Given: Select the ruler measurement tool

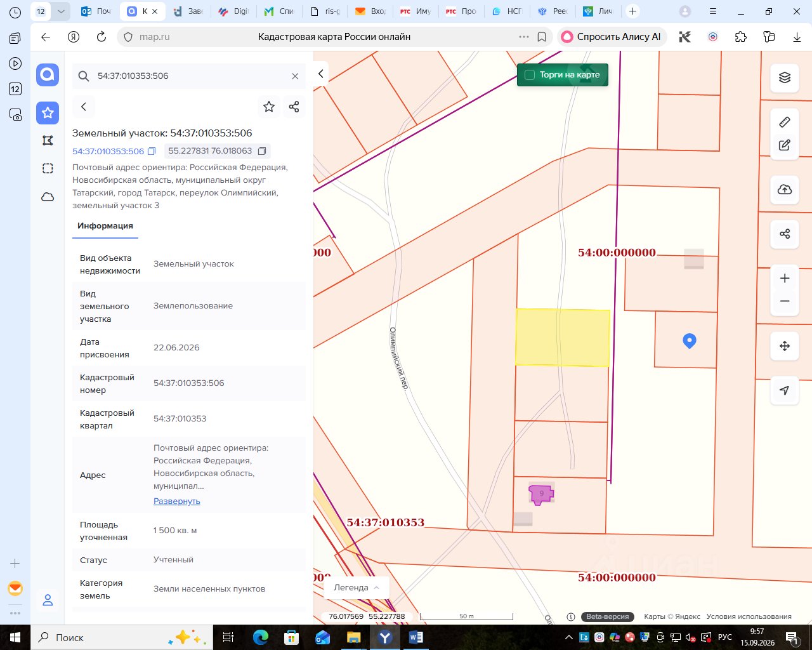Looking at the screenshot, I should click(785, 121).
